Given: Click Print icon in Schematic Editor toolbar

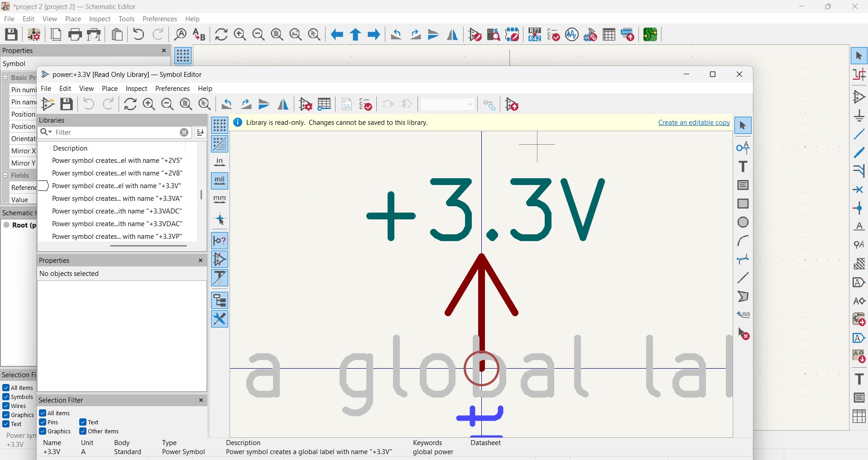Looking at the screenshot, I should (x=75, y=34).
